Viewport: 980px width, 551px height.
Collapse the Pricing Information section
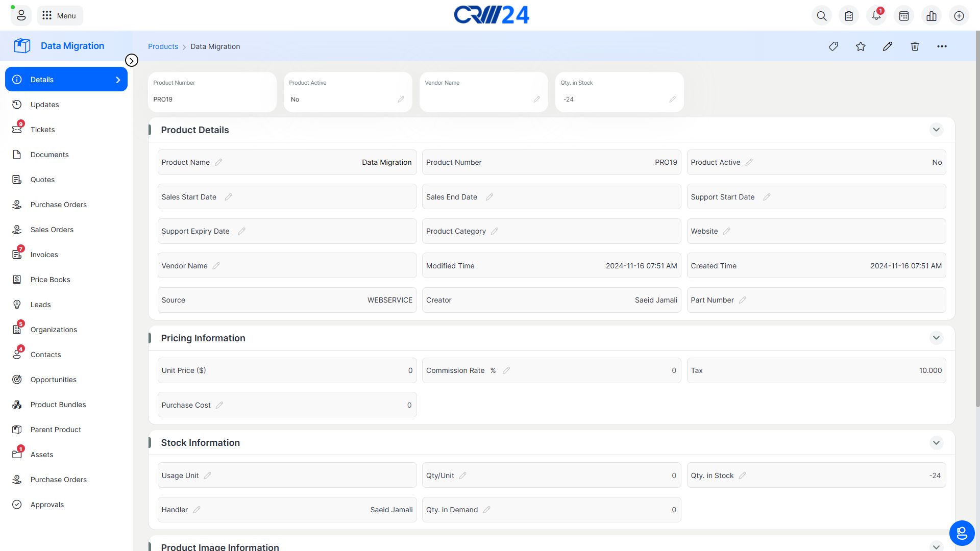pyautogui.click(x=936, y=338)
